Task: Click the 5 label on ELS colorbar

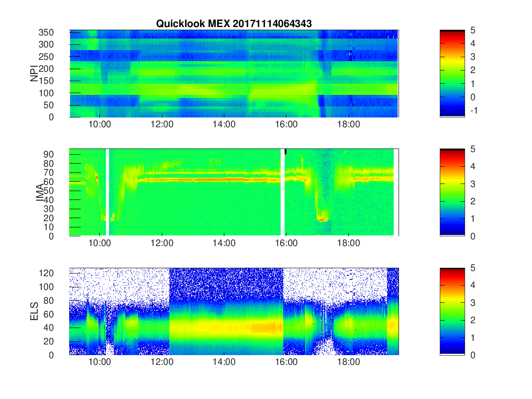Action: click(x=472, y=268)
